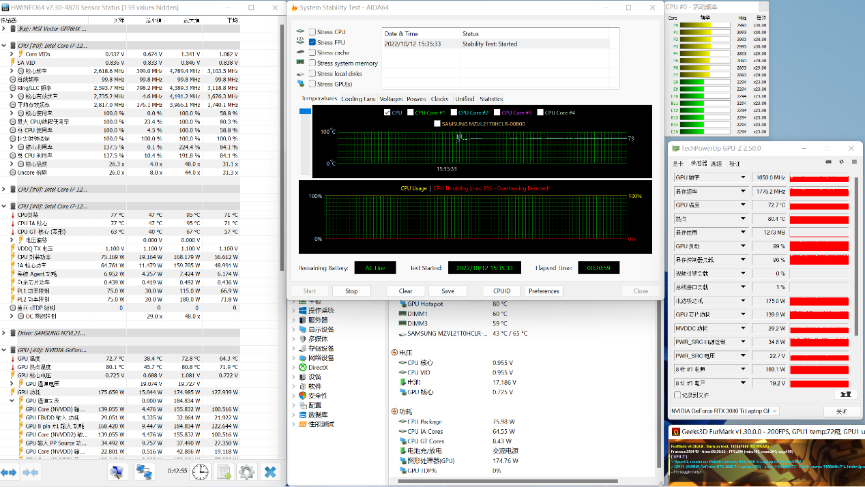Reset the HWiNFO clock timer icon

pyautogui.click(x=201, y=471)
